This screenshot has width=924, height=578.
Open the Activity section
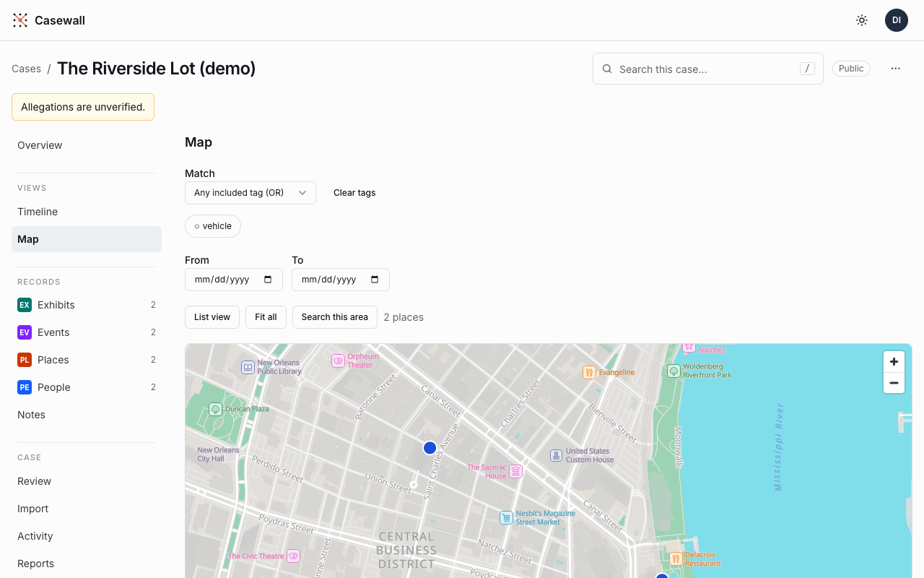click(87, 536)
